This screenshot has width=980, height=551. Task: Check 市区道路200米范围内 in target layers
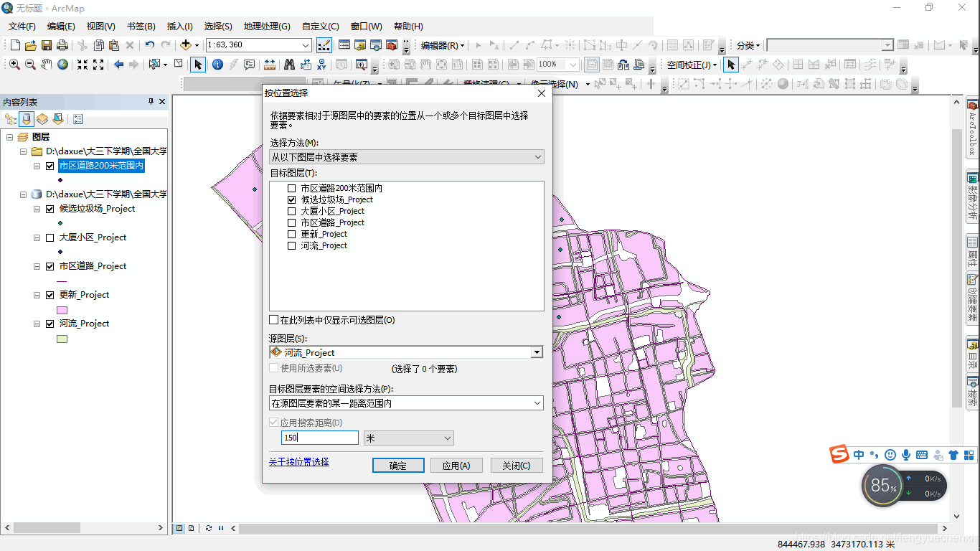click(291, 188)
